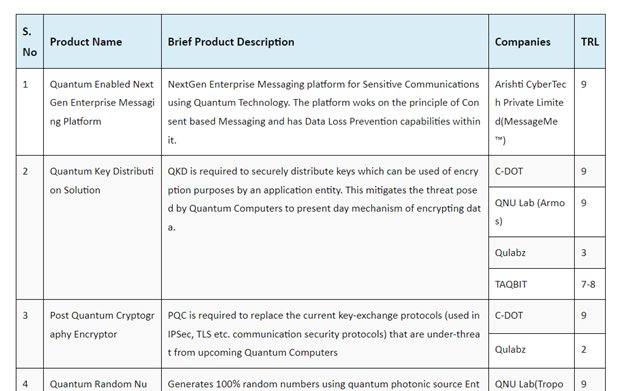The width and height of the screenshot is (624, 391).
Task: Click the Qulabz cell with TRL 3
Action: click(x=531, y=253)
